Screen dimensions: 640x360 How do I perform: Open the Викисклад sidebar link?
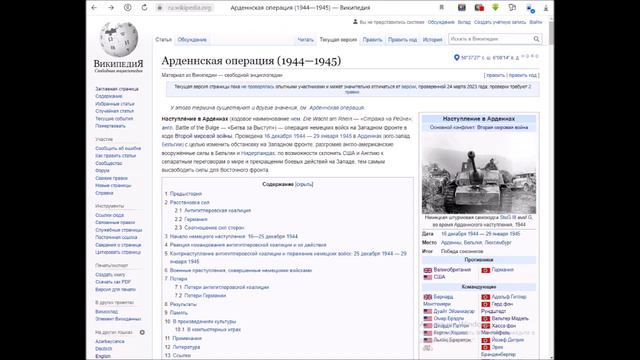coord(107,312)
